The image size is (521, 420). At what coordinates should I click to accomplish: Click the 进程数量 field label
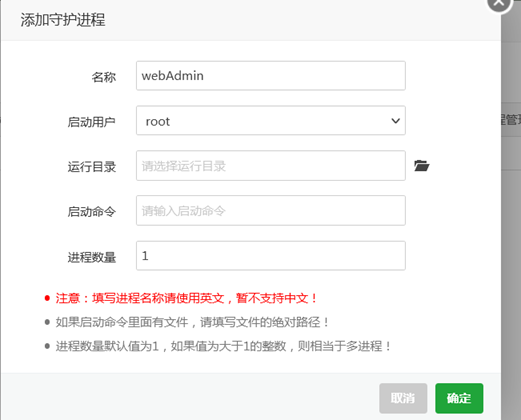click(x=92, y=257)
